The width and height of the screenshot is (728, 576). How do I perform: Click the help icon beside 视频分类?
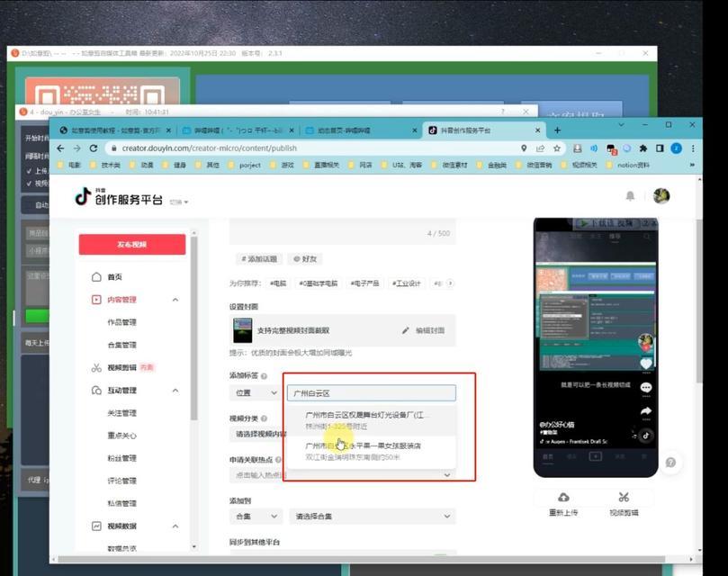click(x=264, y=418)
